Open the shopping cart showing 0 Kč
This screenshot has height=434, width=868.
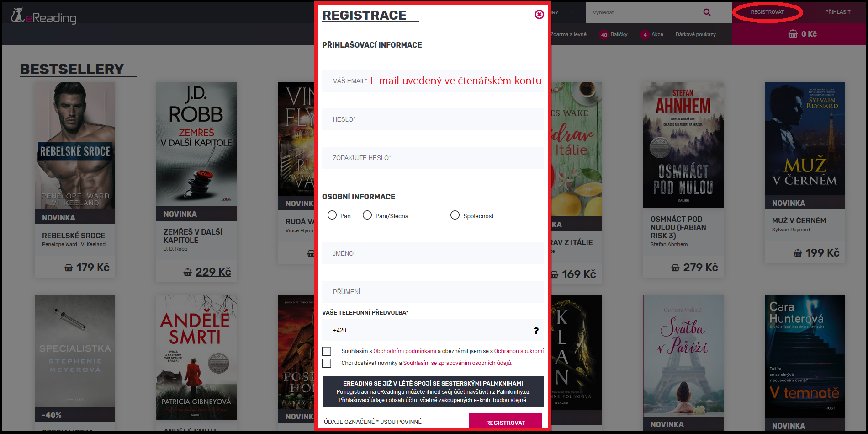pyautogui.click(x=802, y=34)
